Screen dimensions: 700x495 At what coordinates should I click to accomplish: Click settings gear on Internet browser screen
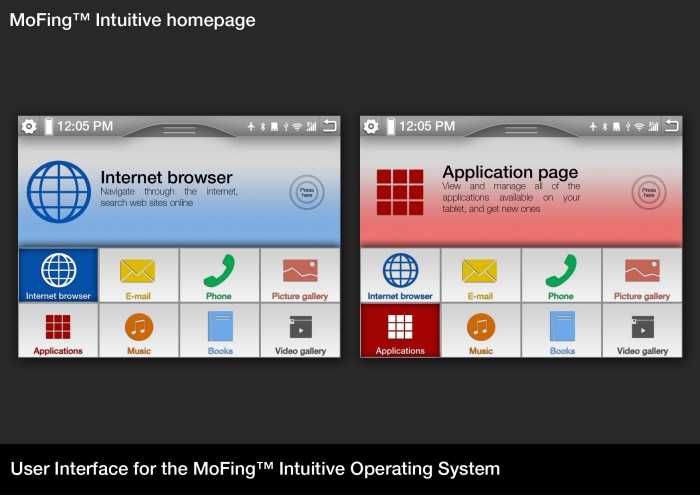[x=29, y=127]
